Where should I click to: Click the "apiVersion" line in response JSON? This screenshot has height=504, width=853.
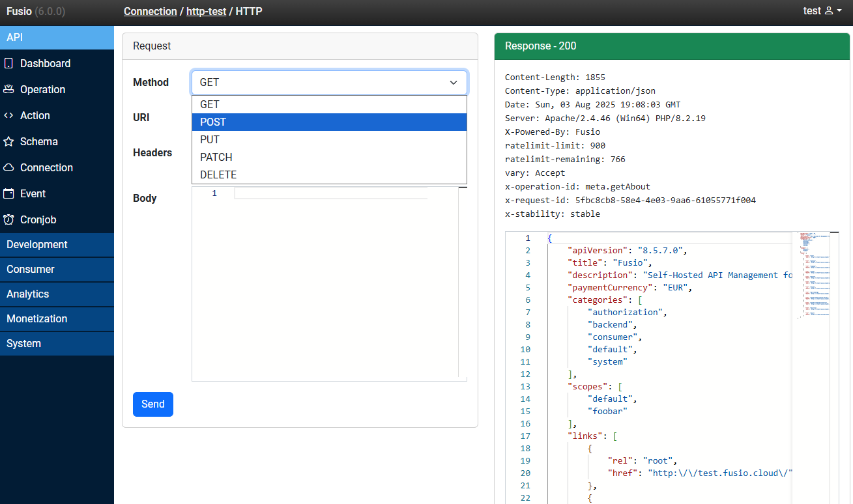coord(628,251)
